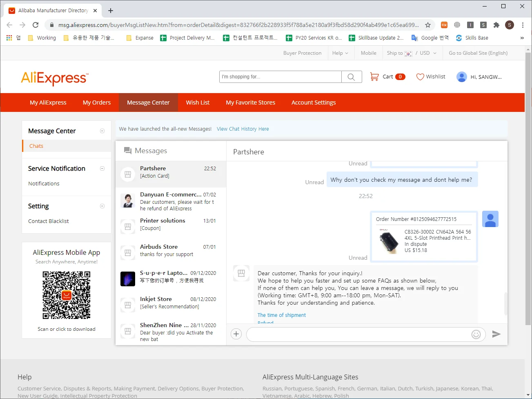Close the Alibaba Manufacturer Directory tab
The image size is (532, 399).
click(95, 11)
